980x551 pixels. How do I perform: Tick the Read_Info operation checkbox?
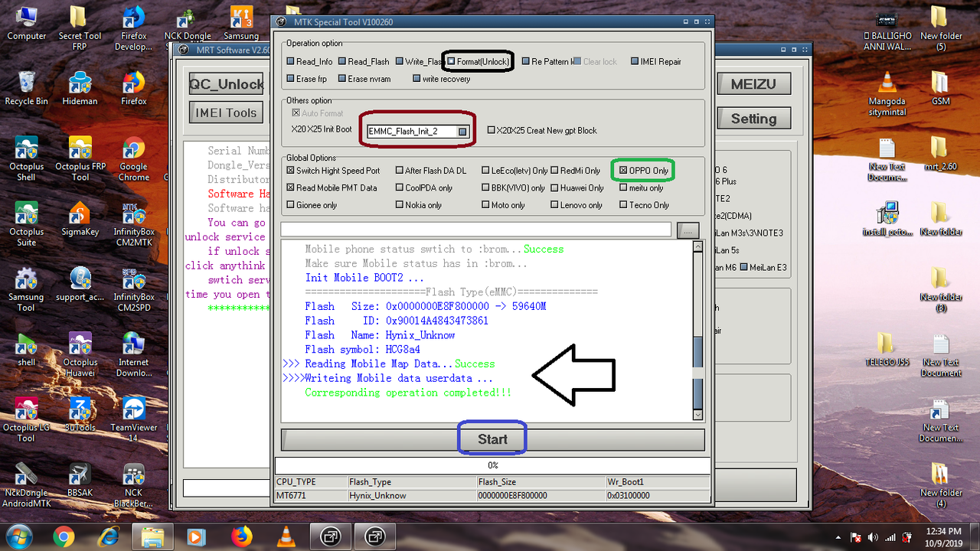click(290, 62)
